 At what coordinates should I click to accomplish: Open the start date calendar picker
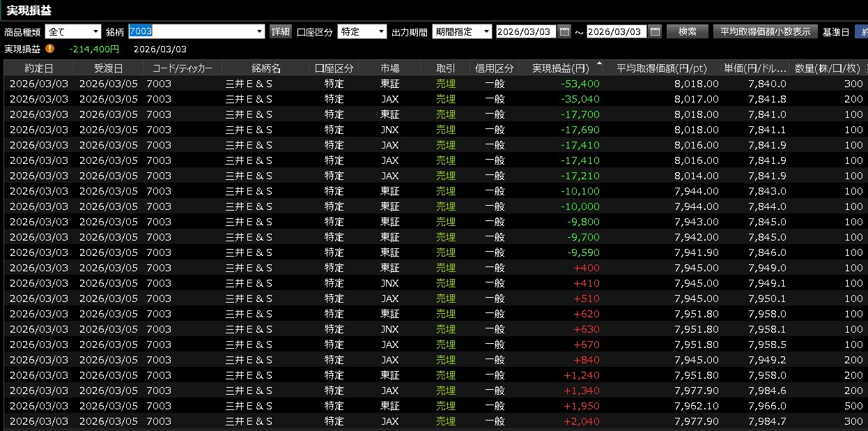pos(564,31)
